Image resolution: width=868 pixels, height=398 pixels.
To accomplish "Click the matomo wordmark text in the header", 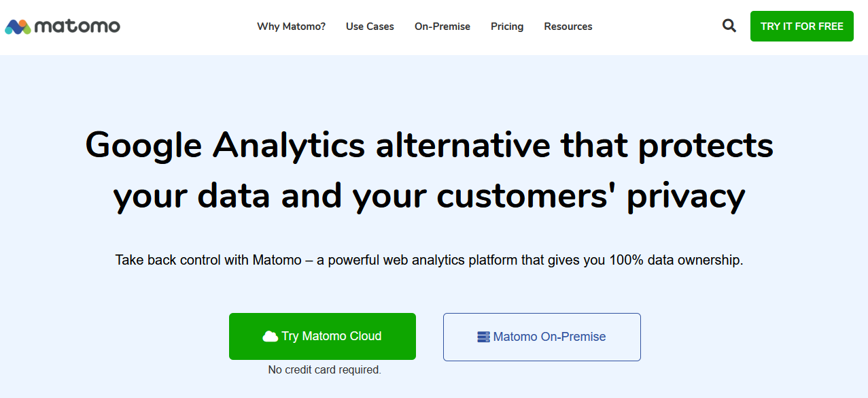I will coord(77,27).
